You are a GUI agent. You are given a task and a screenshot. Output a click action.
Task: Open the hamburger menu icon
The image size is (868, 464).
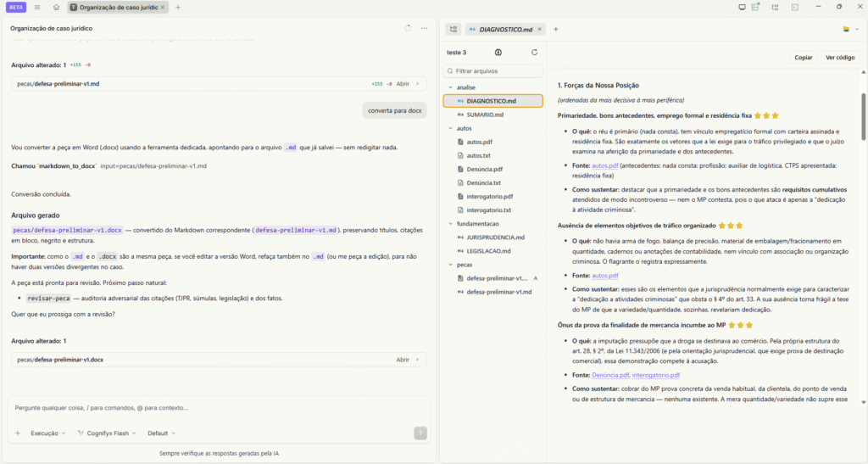click(x=37, y=7)
